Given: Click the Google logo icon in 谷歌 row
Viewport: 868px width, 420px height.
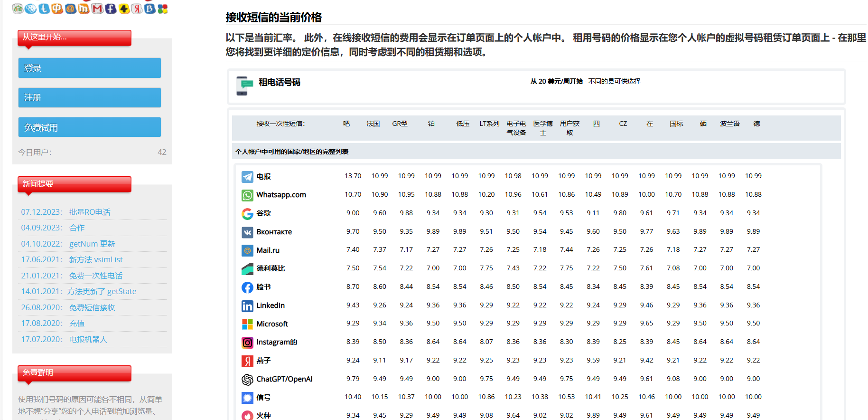Looking at the screenshot, I should (x=247, y=214).
